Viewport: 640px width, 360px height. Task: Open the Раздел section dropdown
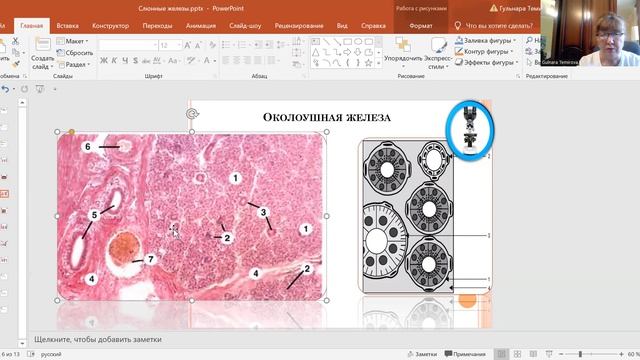pyautogui.click(x=73, y=64)
